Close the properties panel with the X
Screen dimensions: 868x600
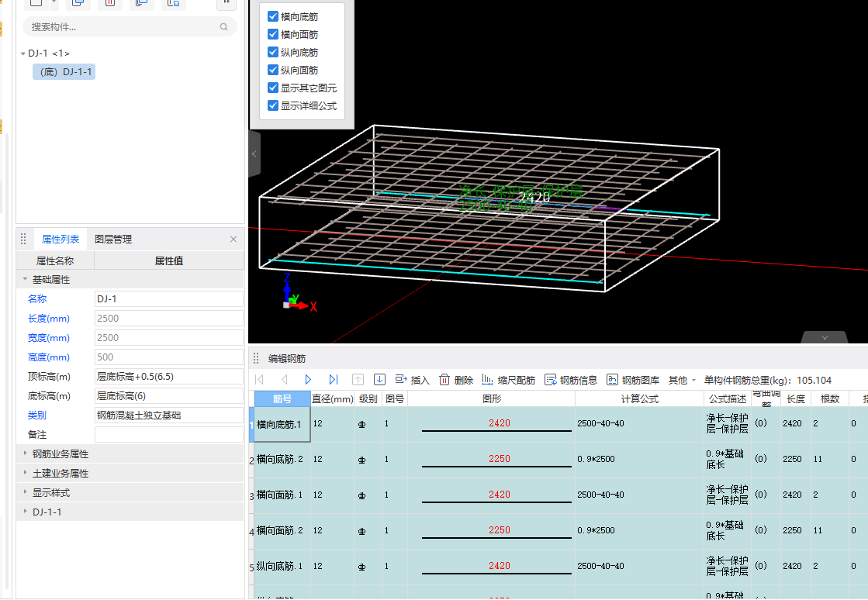tap(233, 239)
